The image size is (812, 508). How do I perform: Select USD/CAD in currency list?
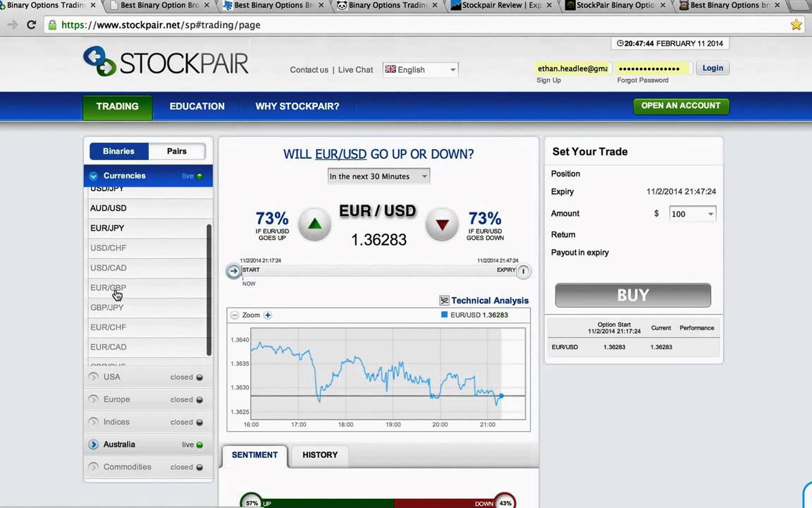(x=148, y=268)
